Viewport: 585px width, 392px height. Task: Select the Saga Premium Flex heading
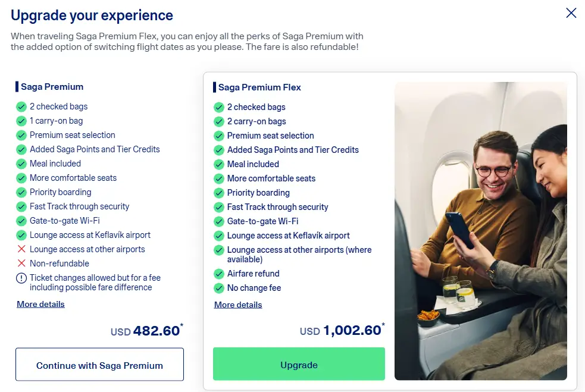pos(259,87)
